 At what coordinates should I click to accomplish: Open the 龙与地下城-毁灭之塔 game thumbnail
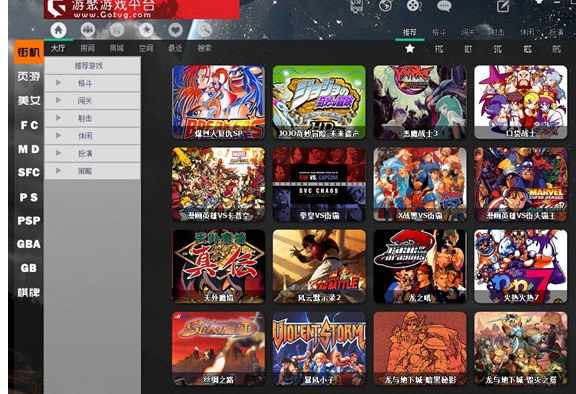(521, 348)
